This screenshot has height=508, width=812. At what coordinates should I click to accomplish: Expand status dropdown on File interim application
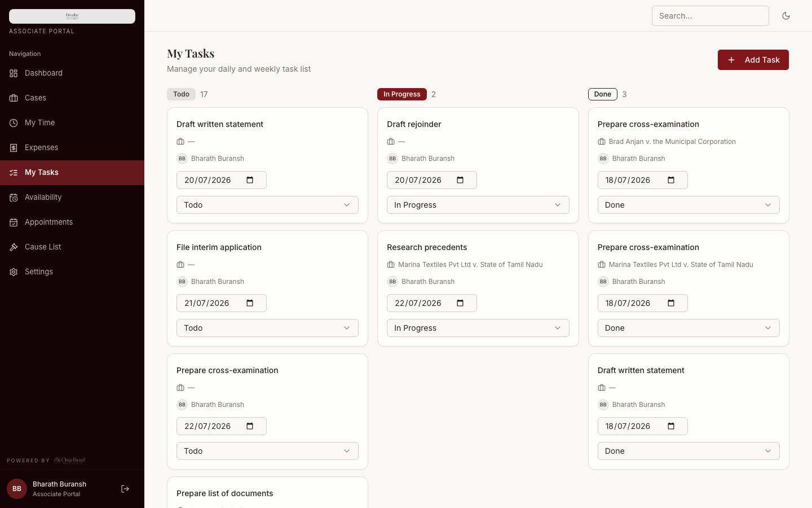click(267, 328)
